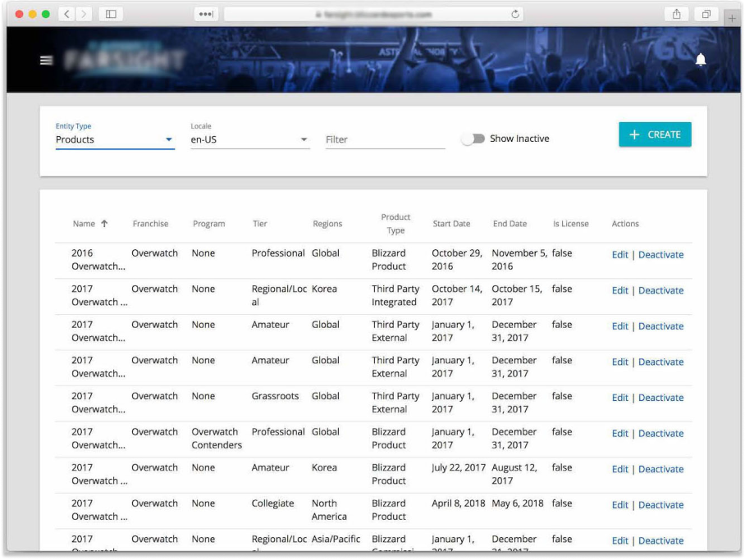
Task: Click the 'August 12, 2017' end date
Action: point(514,474)
